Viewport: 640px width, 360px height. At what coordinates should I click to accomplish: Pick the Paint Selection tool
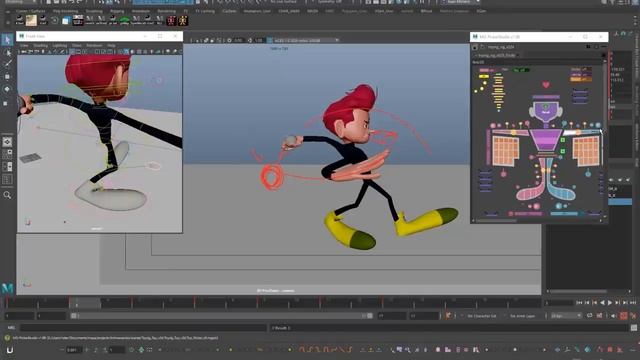pyautogui.click(x=7, y=64)
